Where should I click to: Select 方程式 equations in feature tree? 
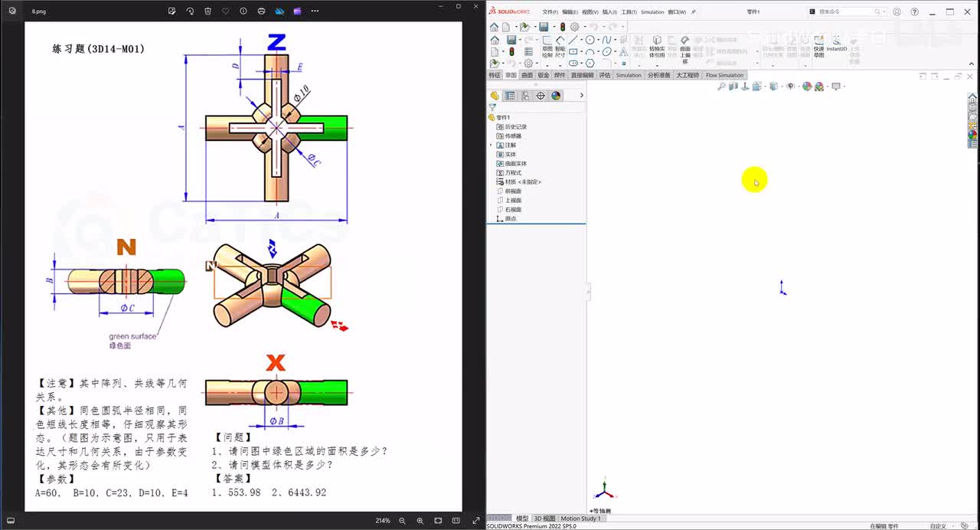point(512,172)
